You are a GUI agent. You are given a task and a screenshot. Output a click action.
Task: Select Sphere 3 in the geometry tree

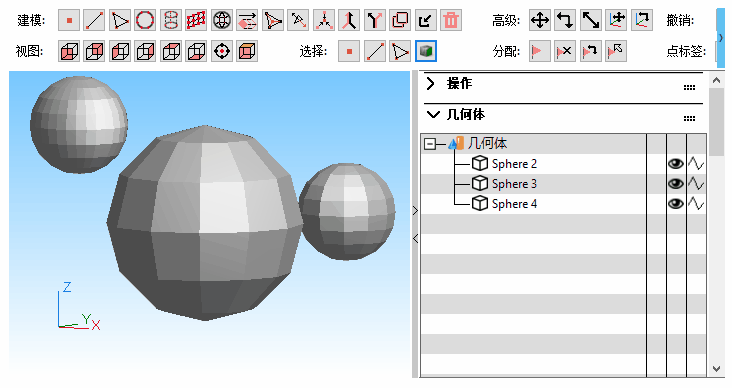(x=514, y=184)
